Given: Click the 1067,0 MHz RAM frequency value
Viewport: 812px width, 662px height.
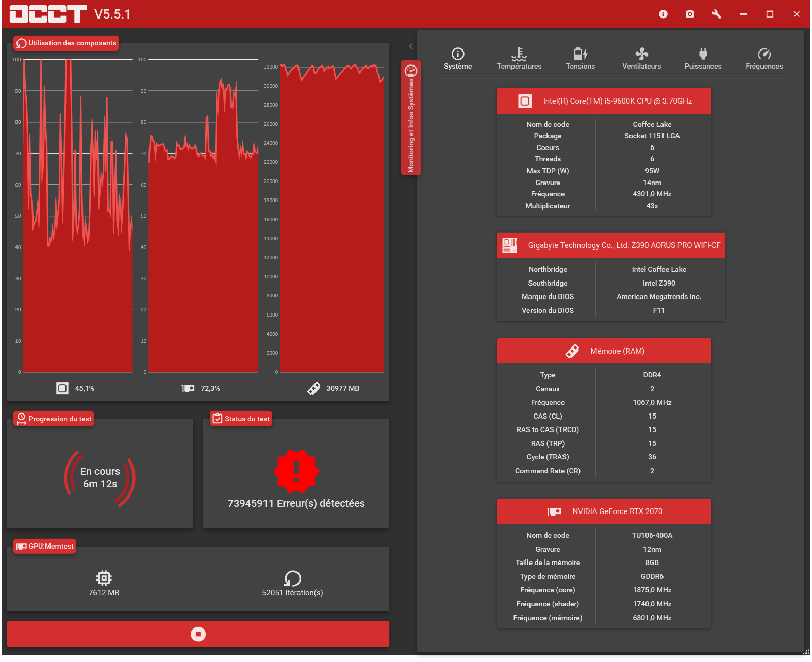Looking at the screenshot, I should [652, 402].
